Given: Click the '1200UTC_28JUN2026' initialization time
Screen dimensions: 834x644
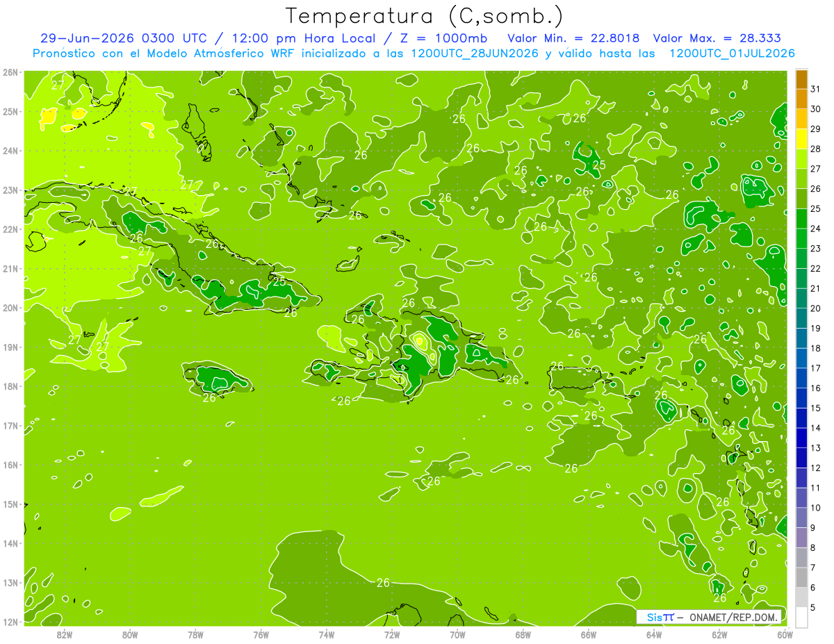Looking at the screenshot, I should click(475, 53).
